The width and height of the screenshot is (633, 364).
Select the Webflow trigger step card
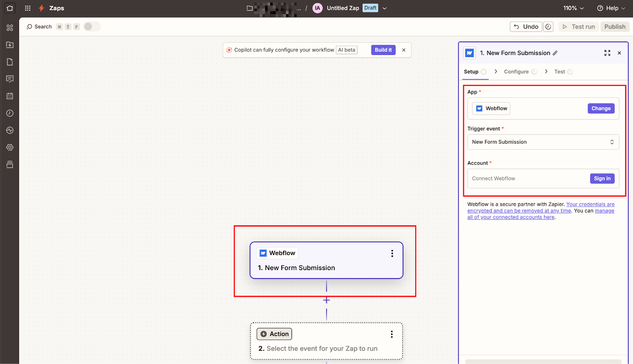pyautogui.click(x=326, y=260)
